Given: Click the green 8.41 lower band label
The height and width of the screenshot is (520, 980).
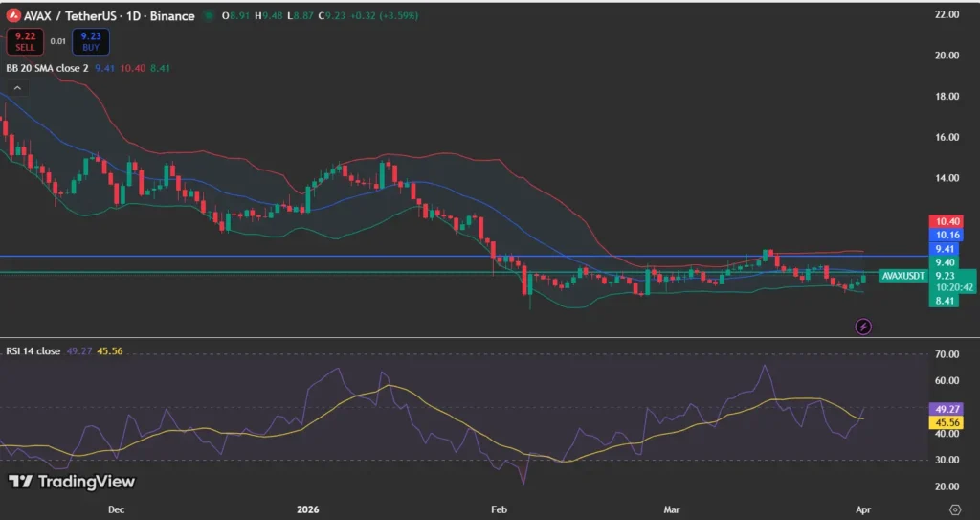Looking at the screenshot, I should [x=944, y=301].
